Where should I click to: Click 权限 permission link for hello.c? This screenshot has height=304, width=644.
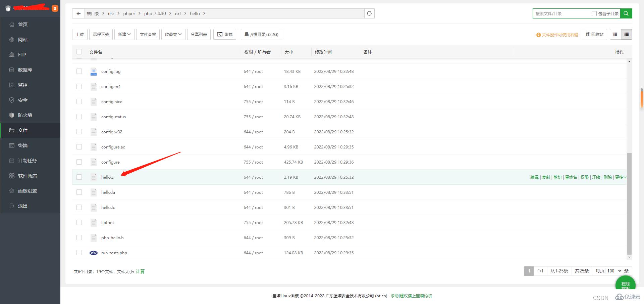585,177
